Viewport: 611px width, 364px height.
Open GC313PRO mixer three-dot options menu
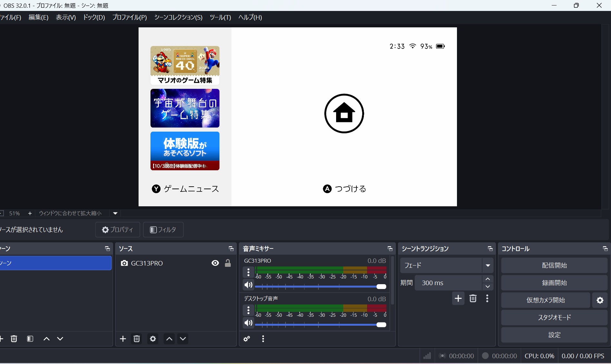pyautogui.click(x=248, y=272)
